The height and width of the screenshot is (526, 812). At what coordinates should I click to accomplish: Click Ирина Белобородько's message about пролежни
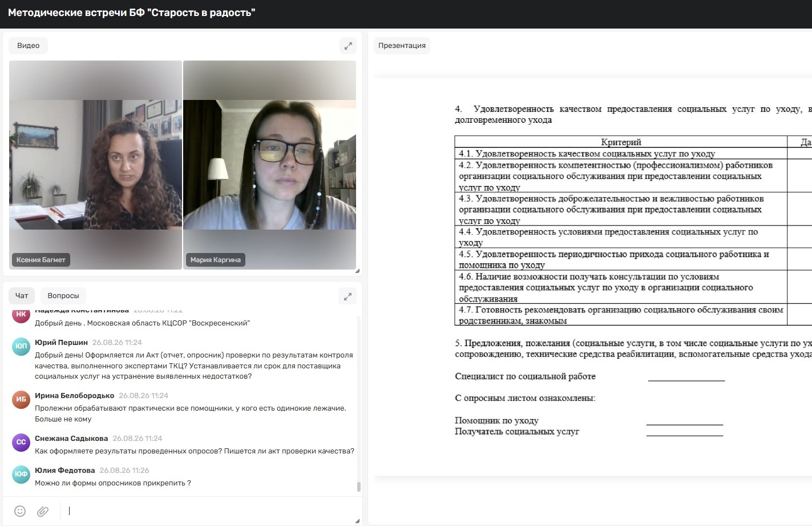point(191,413)
